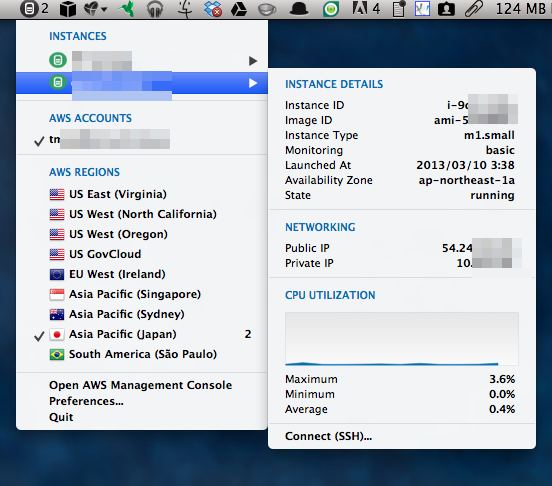Open the activity graph menu bar icon
The height and width of the screenshot is (486, 552).
pyautogui.click(x=422, y=9)
